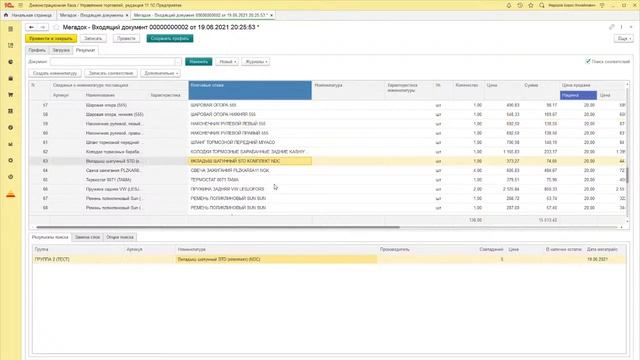
Task: Expand the Журналы dropdown
Action: [x=256, y=62]
